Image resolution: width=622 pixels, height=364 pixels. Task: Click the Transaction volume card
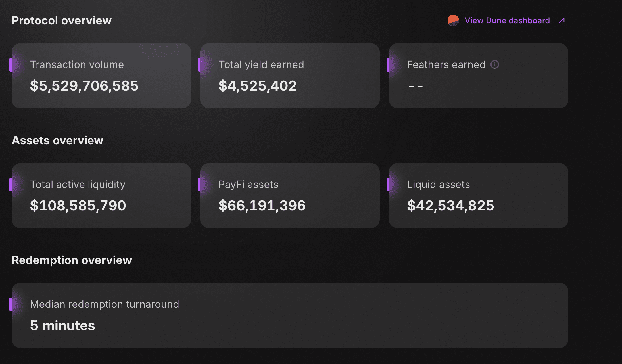101,76
